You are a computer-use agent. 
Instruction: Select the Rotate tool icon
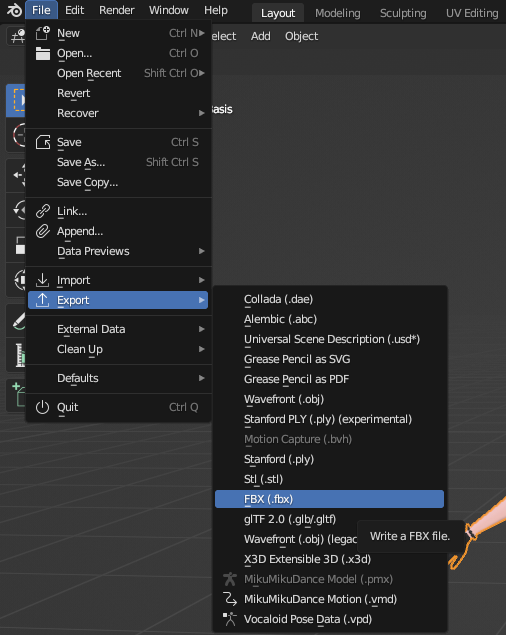tap(18, 210)
